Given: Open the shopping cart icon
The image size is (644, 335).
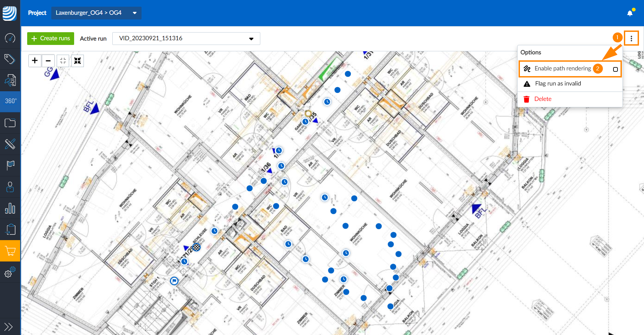Looking at the screenshot, I should click(10, 250).
